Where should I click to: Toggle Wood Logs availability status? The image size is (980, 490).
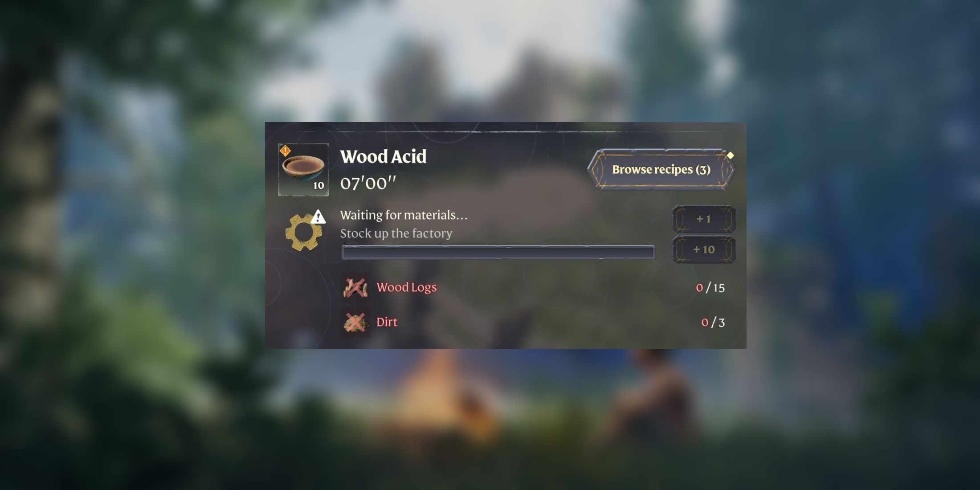tap(355, 287)
